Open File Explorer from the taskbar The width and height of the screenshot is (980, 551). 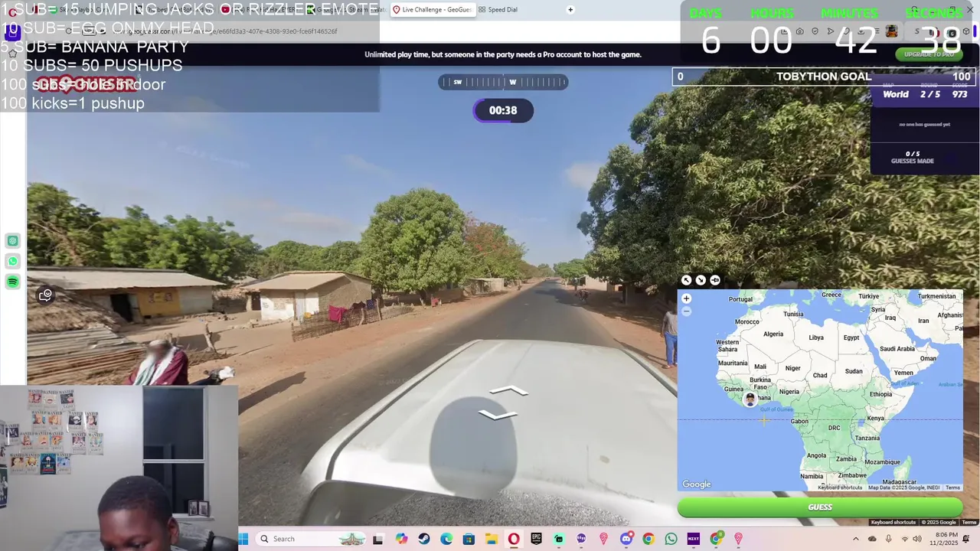pos(491,539)
